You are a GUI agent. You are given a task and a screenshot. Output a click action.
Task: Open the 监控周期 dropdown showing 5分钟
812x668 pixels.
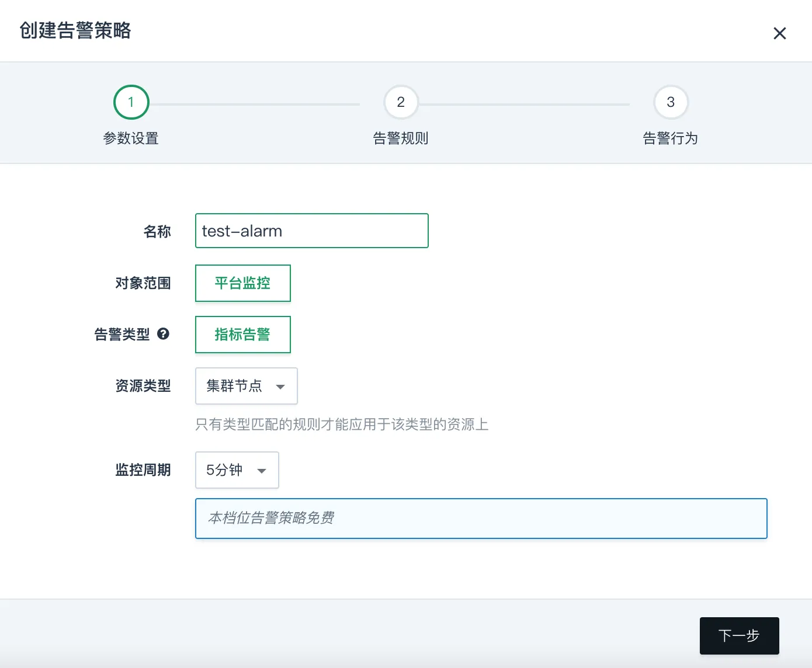tap(237, 470)
